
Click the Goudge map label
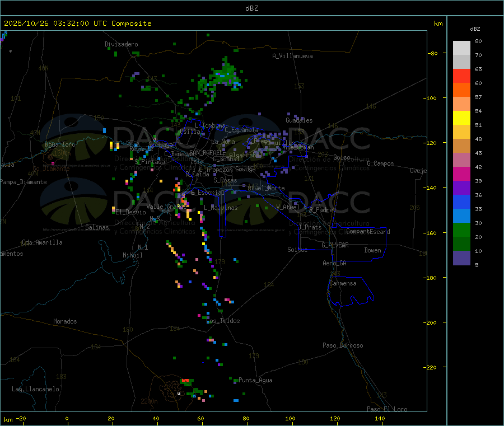(246, 169)
